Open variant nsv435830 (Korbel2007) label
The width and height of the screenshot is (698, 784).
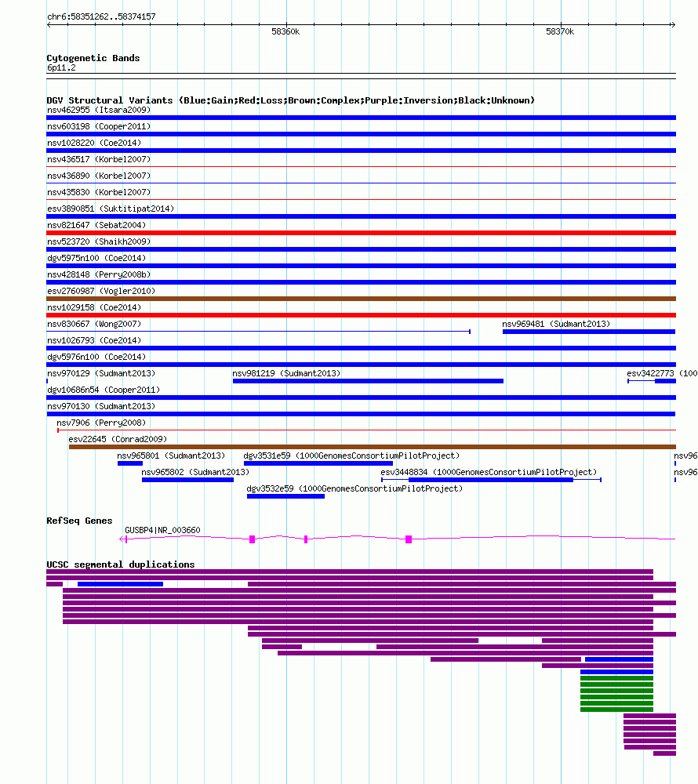click(99, 193)
